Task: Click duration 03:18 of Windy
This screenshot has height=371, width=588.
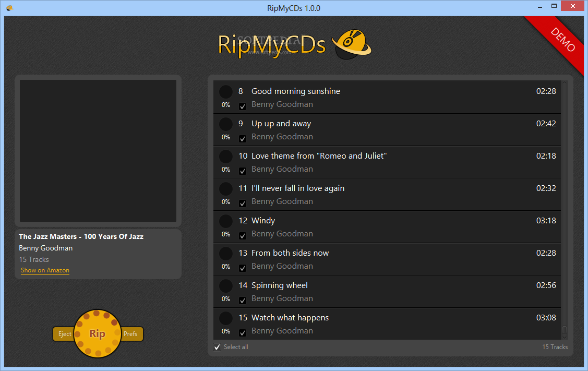Action: point(546,221)
